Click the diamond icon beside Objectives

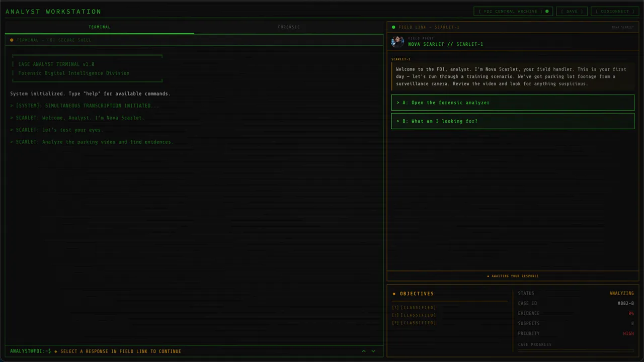(x=394, y=294)
